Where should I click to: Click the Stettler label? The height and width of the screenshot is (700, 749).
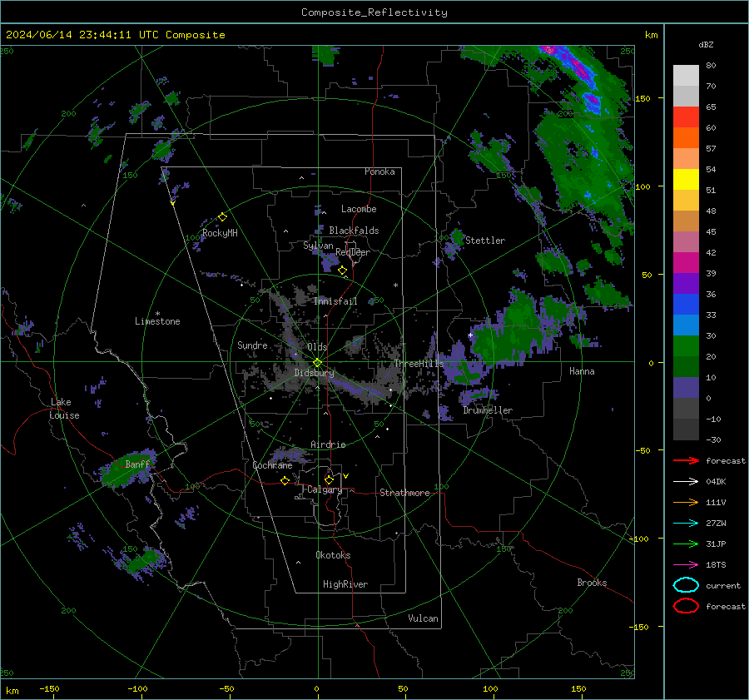click(485, 241)
